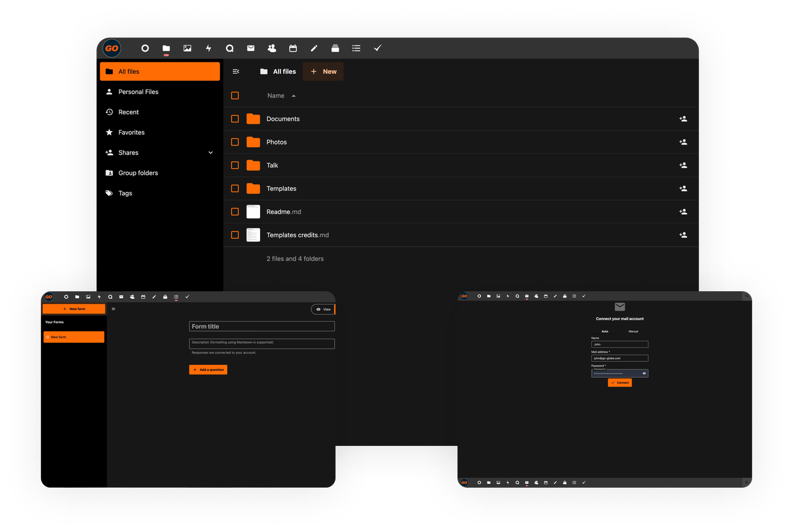
Task: Click the Form title input field
Action: [x=262, y=326]
